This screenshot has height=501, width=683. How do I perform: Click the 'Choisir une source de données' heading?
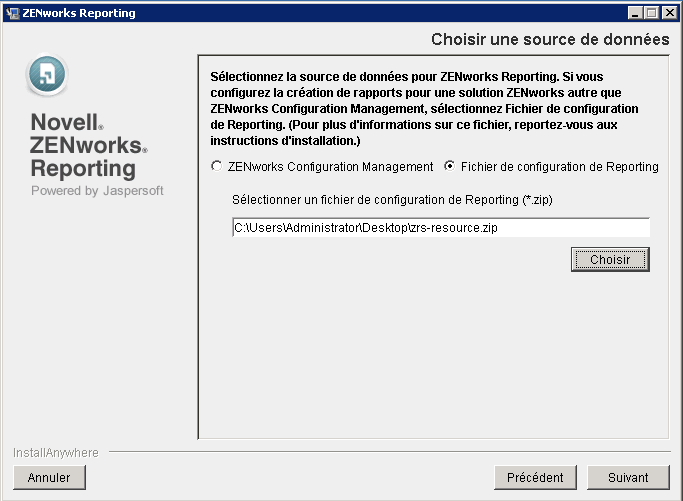click(550, 39)
